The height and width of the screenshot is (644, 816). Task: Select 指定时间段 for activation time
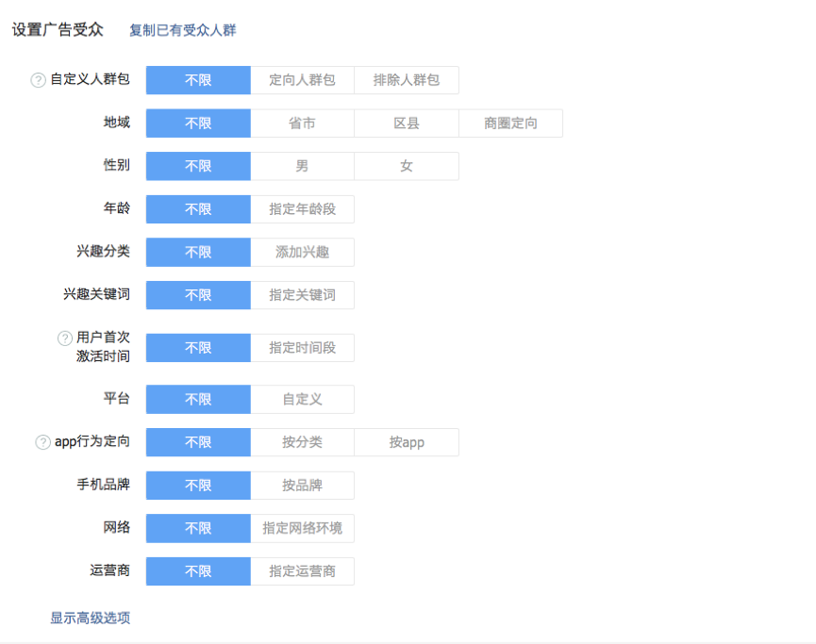point(302,348)
